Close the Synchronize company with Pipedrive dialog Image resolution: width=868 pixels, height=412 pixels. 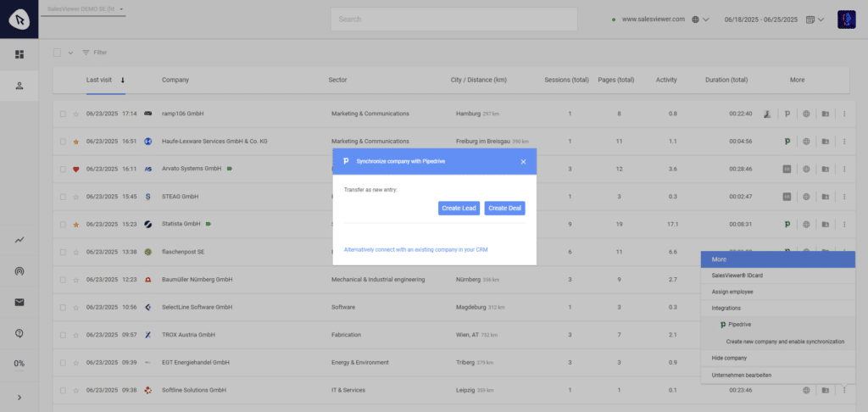click(523, 162)
